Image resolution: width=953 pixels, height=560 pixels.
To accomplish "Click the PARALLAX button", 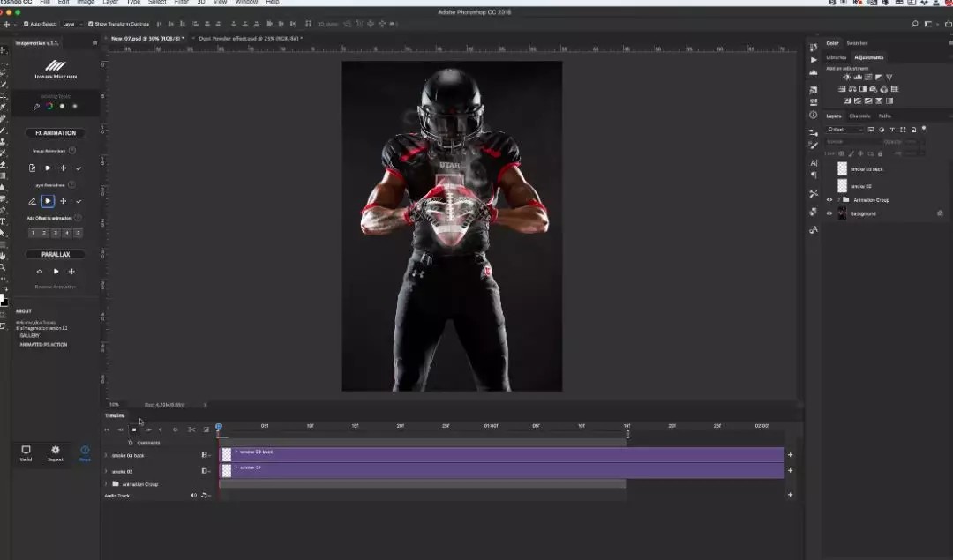I will (56, 255).
